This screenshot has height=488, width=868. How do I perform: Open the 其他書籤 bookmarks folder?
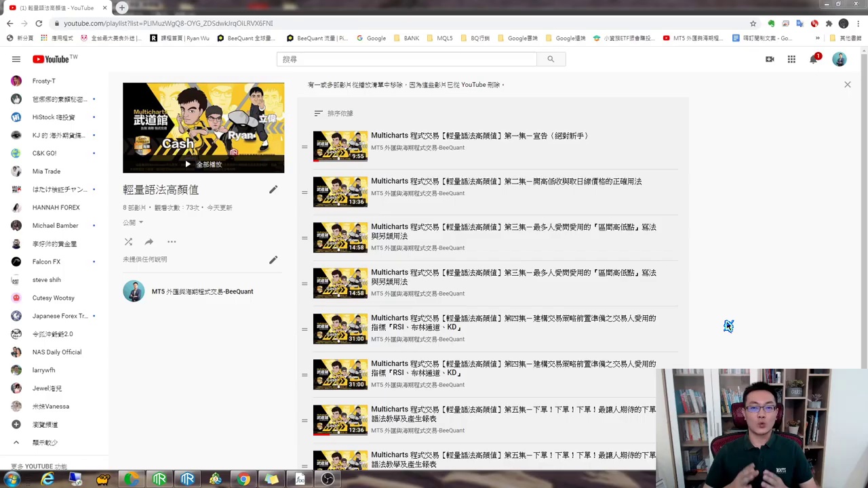click(846, 38)
